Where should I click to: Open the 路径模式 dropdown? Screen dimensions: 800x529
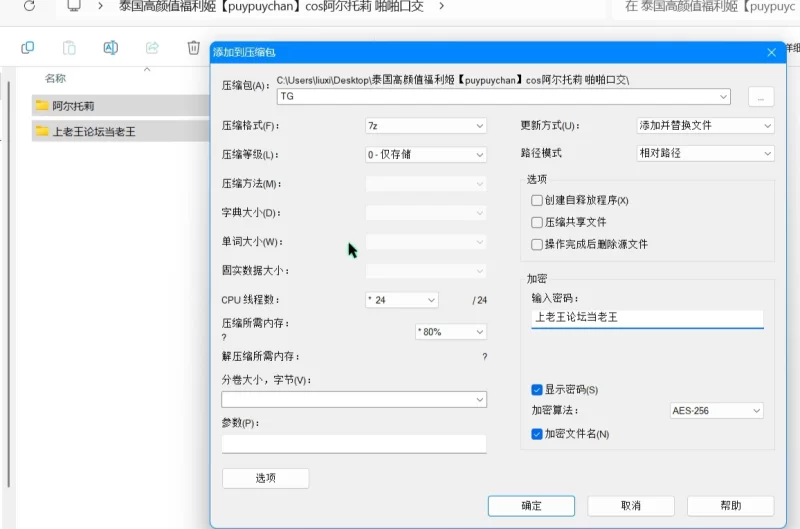(705, 153)
